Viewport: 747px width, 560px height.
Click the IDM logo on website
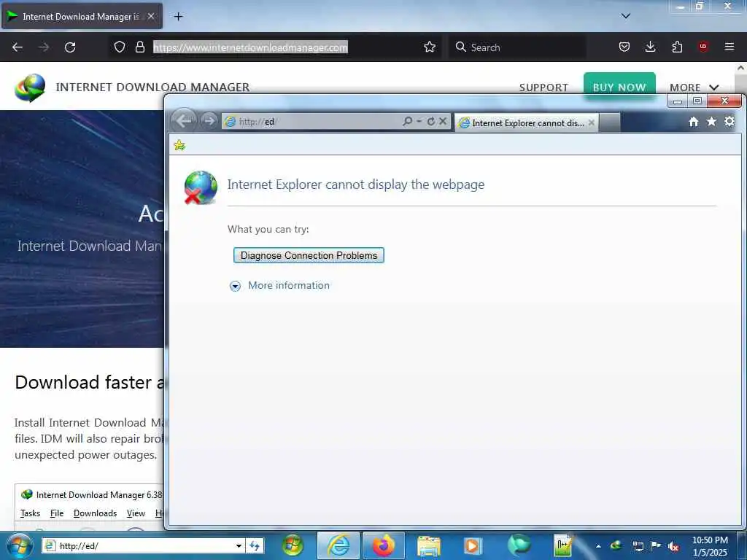[x=29, y=87]
